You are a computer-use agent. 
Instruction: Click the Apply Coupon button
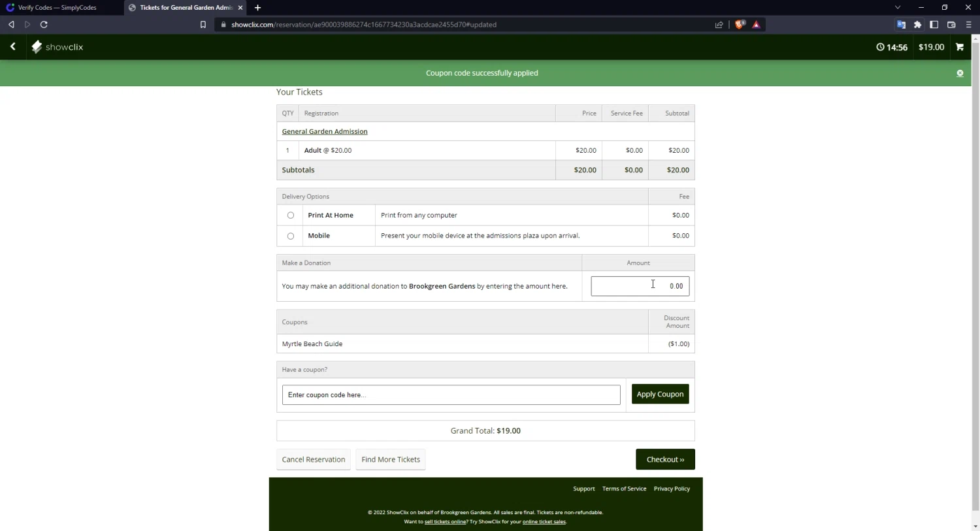coord(660,394)
